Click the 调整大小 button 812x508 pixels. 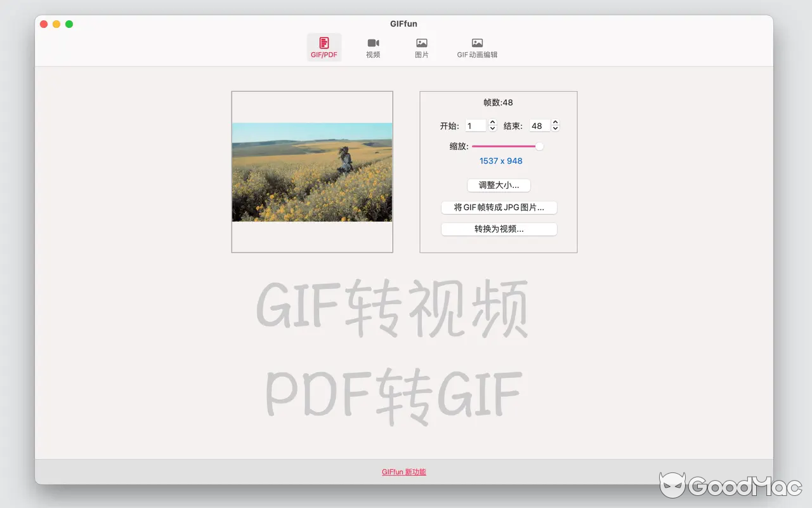click(499, 185)
